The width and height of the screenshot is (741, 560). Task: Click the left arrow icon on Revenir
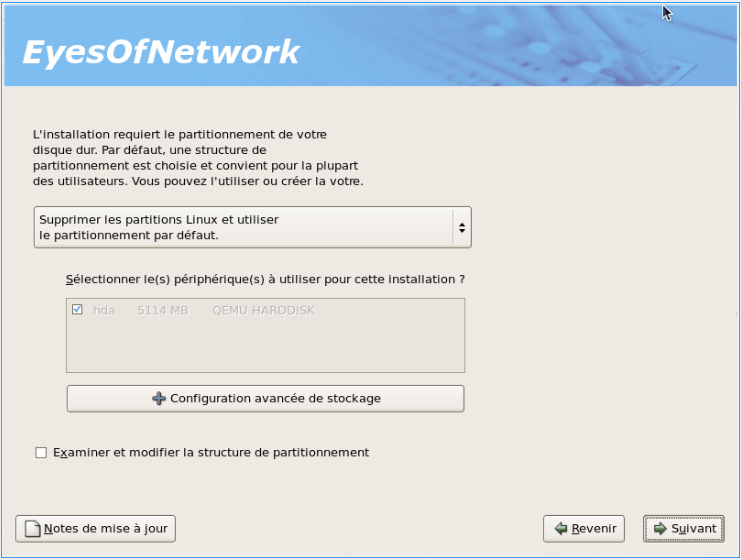[x=561, y=528]
